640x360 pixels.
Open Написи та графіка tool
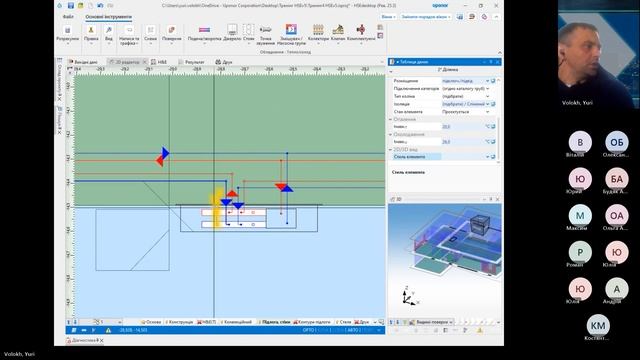click(x=129, y=35)
